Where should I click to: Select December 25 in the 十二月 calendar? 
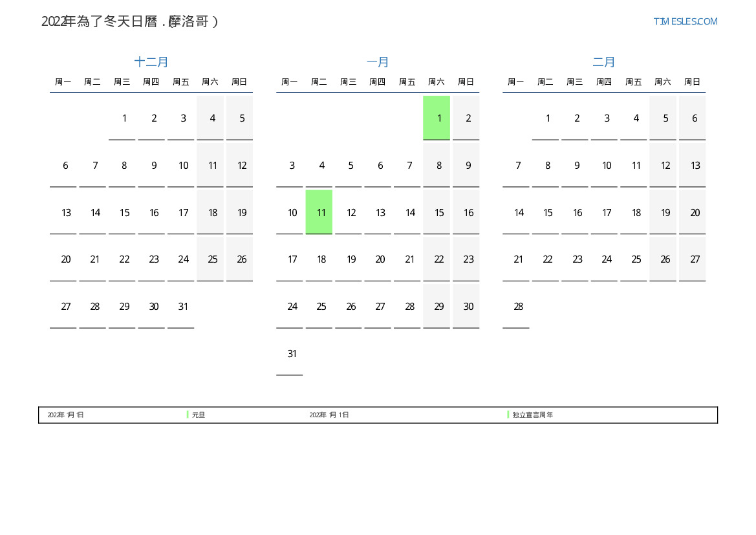tap(212, 259)
